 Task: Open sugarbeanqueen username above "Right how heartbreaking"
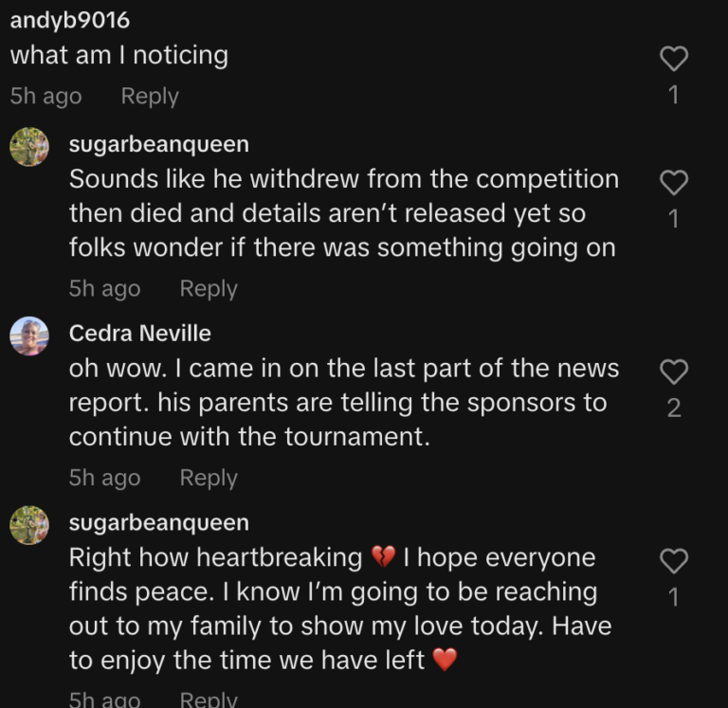[159, 523]
